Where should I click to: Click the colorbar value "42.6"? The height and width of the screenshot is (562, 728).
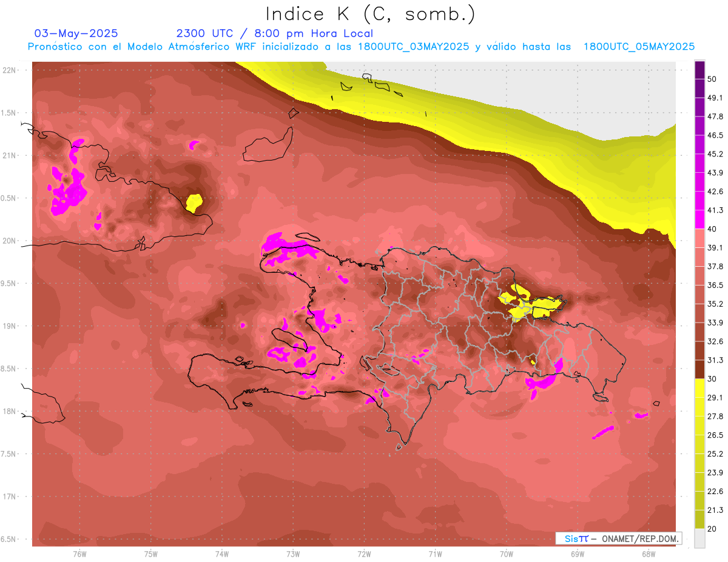pos(715,192)
